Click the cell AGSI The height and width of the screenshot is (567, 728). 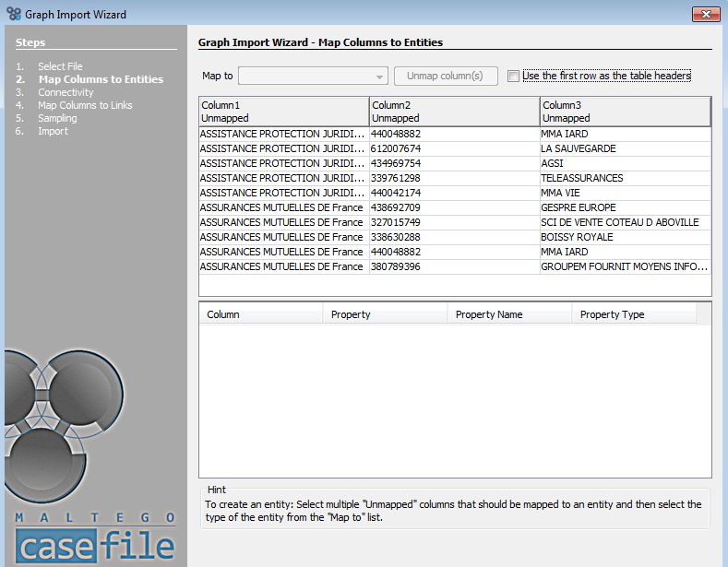point(626,163)
